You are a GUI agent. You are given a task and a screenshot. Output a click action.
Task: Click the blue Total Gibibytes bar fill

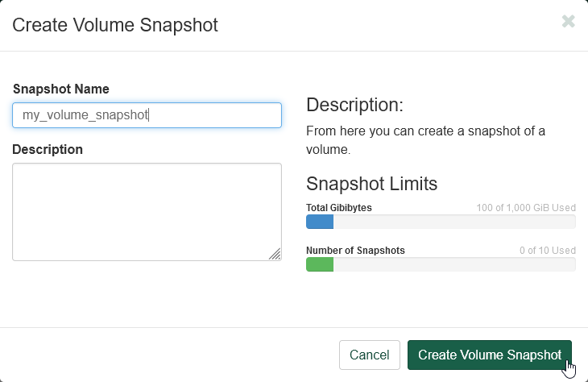pos(320,222)
